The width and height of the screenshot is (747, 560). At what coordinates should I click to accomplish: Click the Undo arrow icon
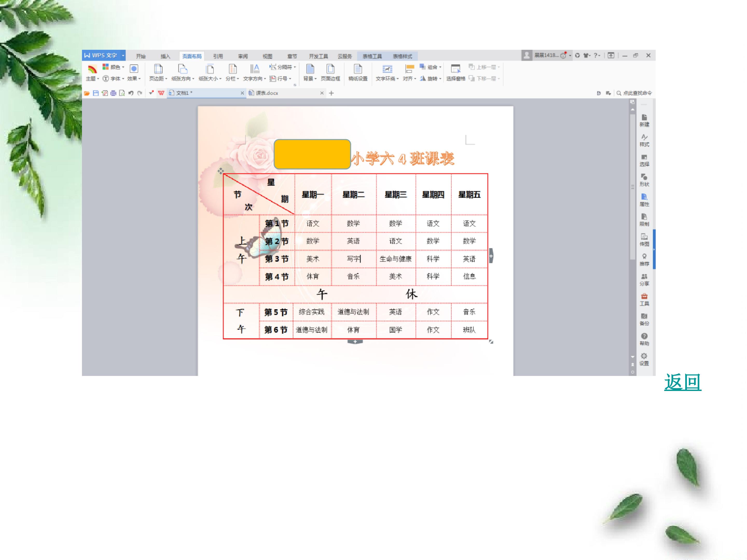point(131,93)
